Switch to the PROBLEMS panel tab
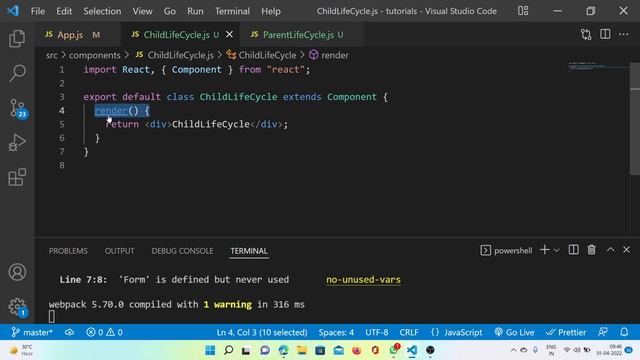The width and height of the screenshot is (640, 360). click(x=68, y=251)
